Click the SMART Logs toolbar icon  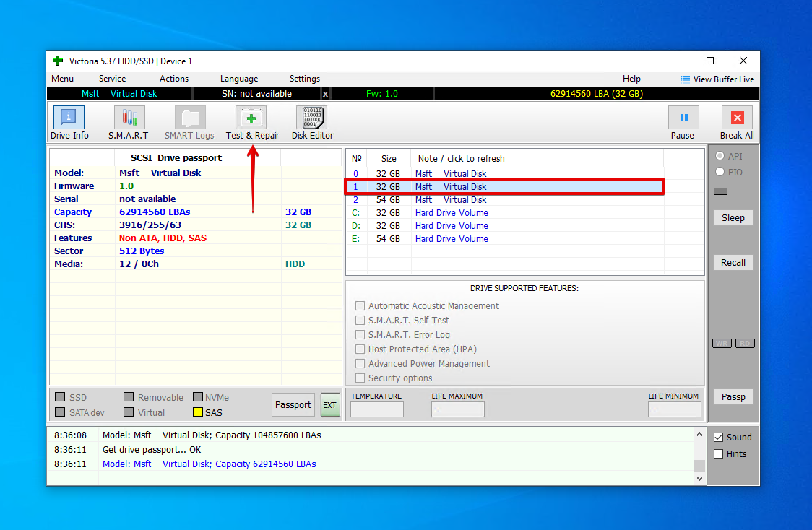(x=190, y=118)
